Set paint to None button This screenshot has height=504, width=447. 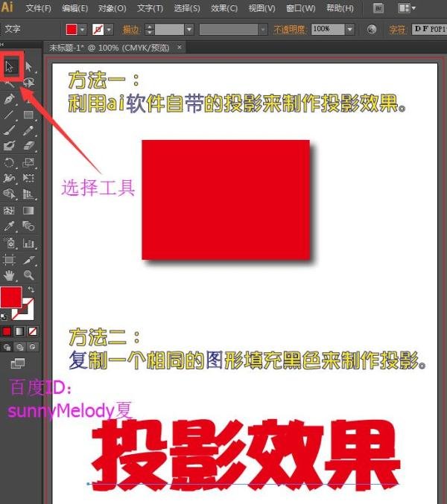33,331
